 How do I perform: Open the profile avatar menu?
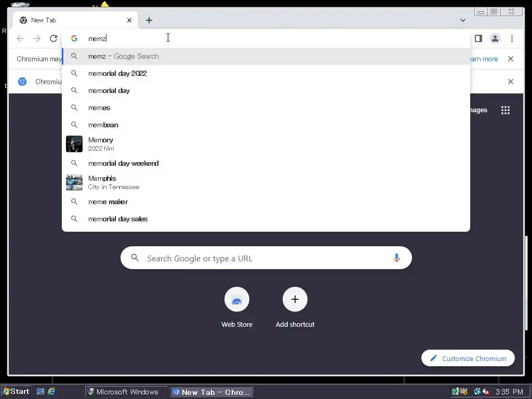(495, 38)
